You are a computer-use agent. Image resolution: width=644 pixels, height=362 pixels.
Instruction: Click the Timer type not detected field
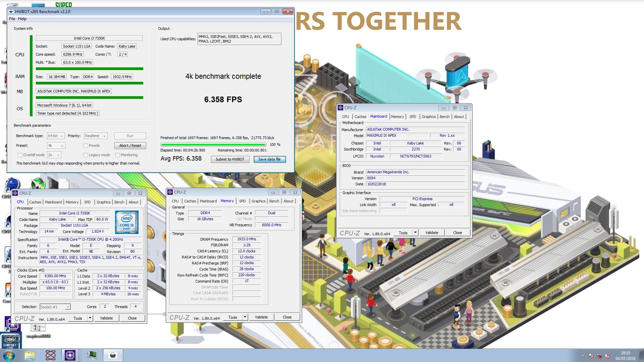pyautogui.click(x=67, y=113)
